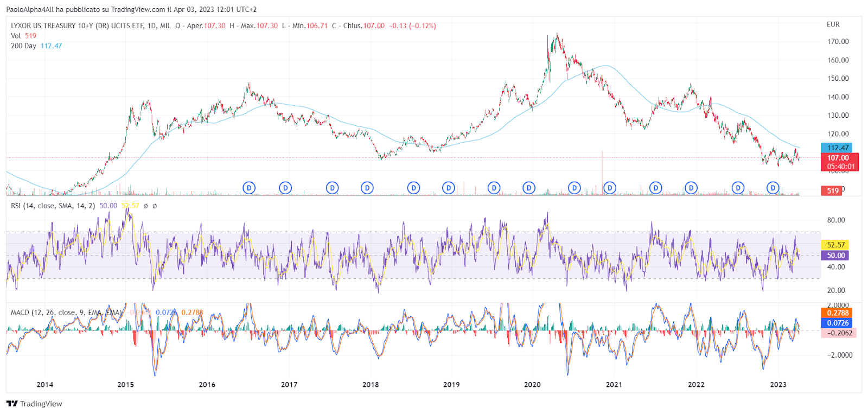This screenshot has width=868, height=414.
Task: Click the blue 112.47 moving average price tag
Action: (x=837, y=148)
